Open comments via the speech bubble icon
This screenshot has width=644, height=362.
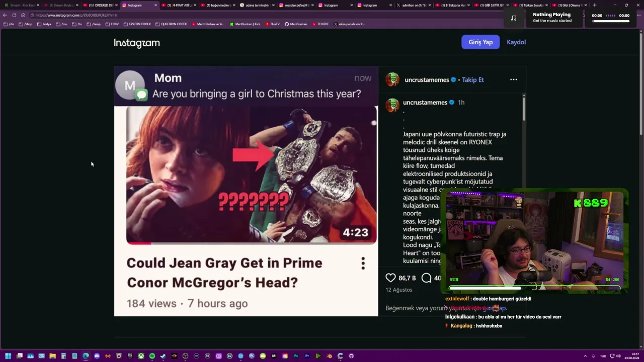click(x=427, y=278)
